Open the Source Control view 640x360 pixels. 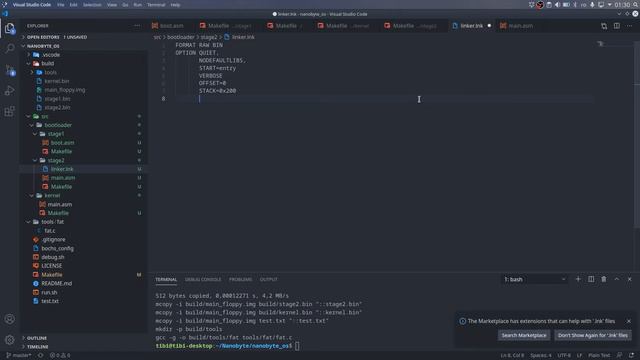tap(9, 70)
